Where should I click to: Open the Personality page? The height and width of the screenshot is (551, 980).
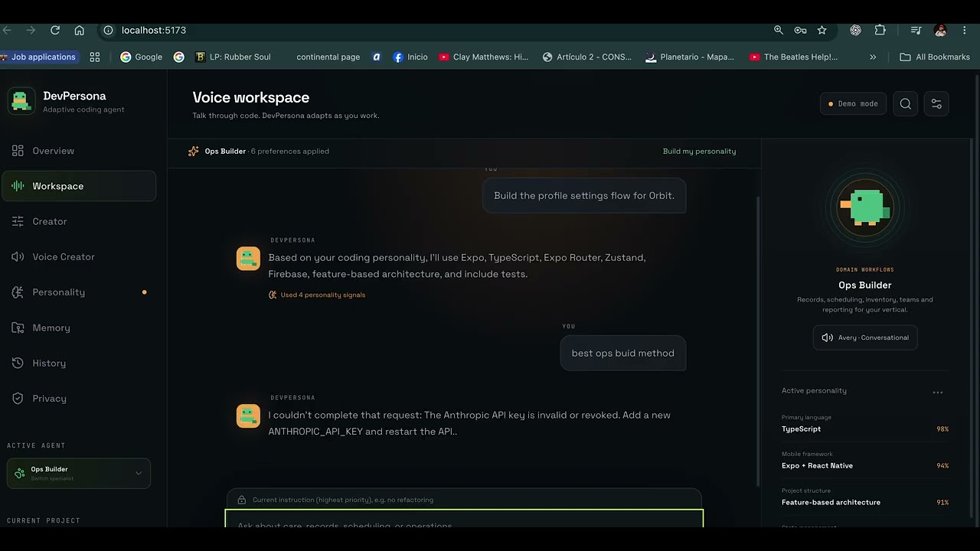tap(79, 292)
